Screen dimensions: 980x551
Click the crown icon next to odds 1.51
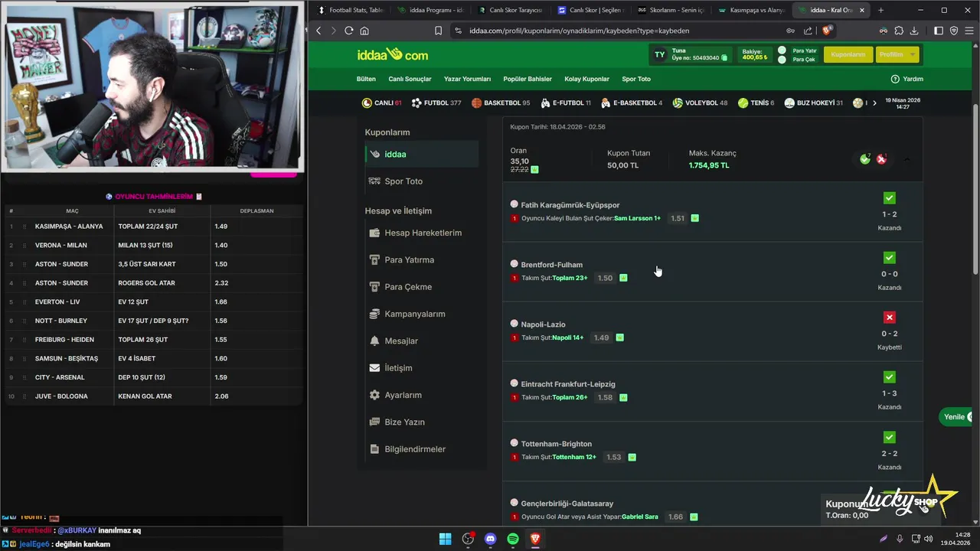(694, 218)
